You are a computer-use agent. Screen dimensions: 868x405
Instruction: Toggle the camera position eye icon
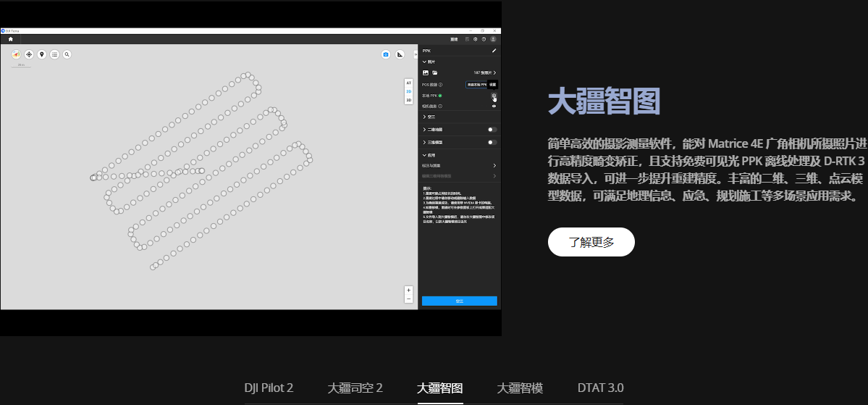[x=494, y=106]
